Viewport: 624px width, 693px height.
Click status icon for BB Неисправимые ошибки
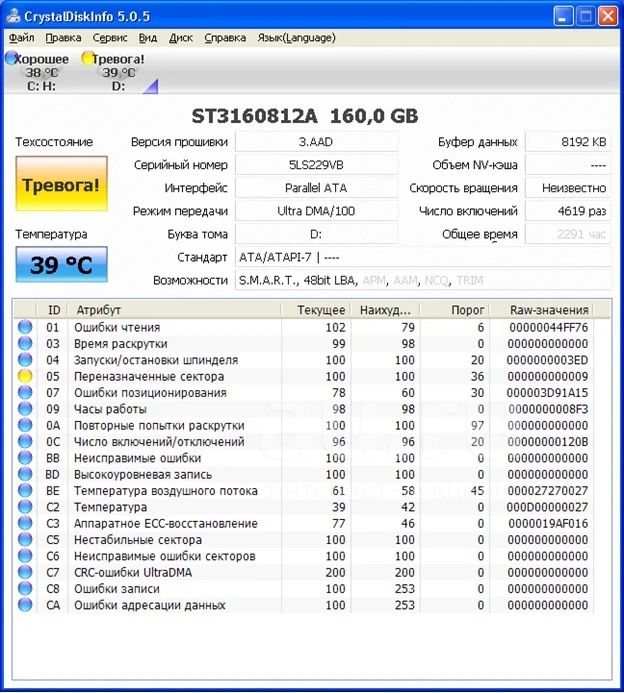pyautogui.click(x=25, y=458)
